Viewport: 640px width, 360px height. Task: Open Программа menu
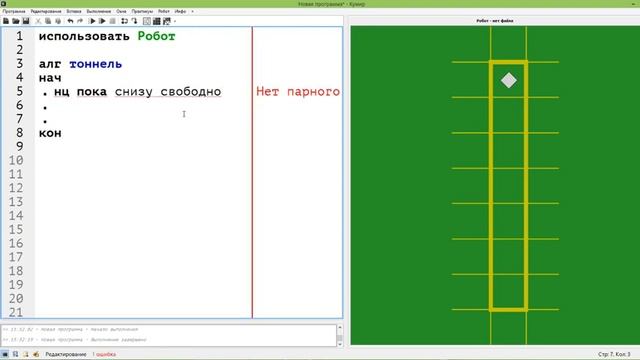(14, 11)
